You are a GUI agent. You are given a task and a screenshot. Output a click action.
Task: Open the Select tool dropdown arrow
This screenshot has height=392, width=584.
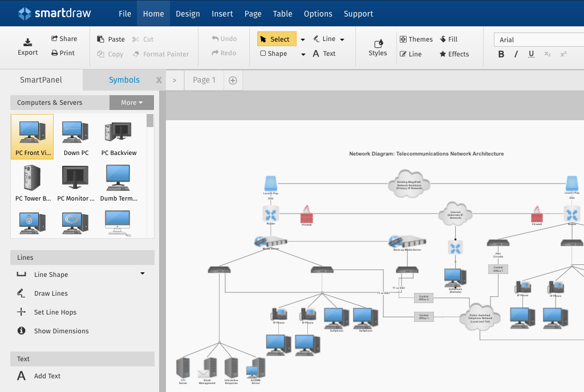(x=303, y=39)
